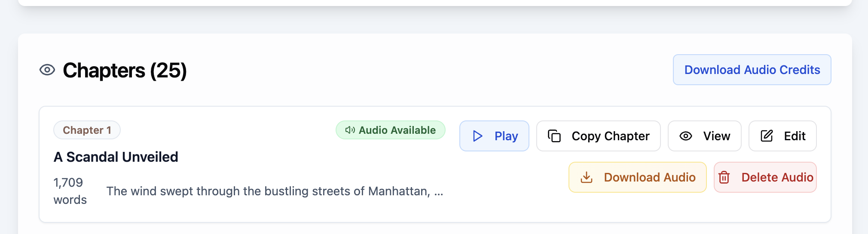Click the Chapters (25) heading
The image size is (868, 234).
[x=125, y=70]
